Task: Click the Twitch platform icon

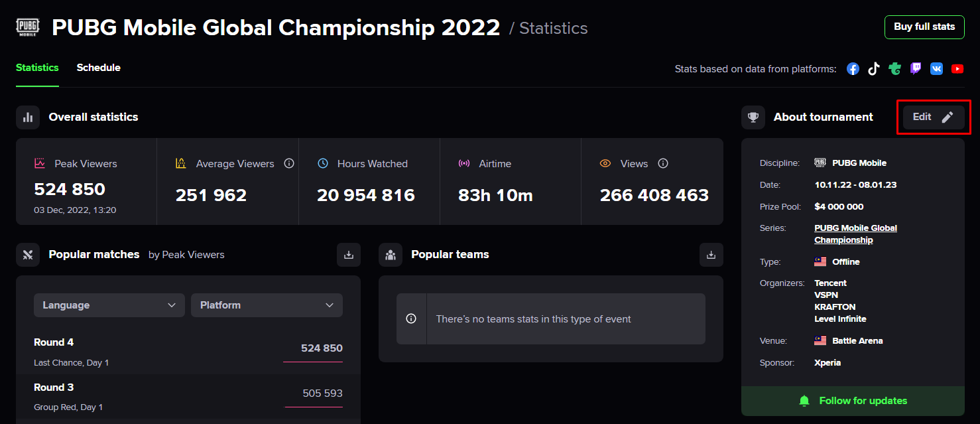Action: click(916, 68)
